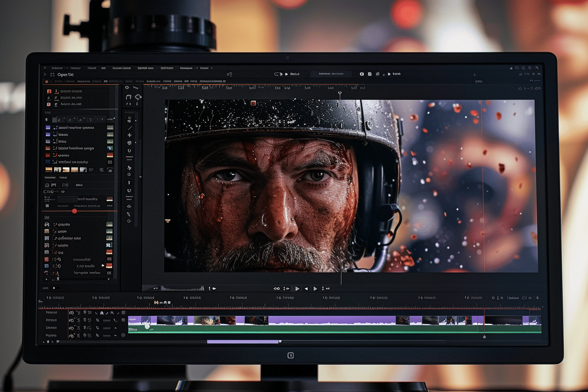Toggle the pill switch in the top toolbar

pos(278,74)
